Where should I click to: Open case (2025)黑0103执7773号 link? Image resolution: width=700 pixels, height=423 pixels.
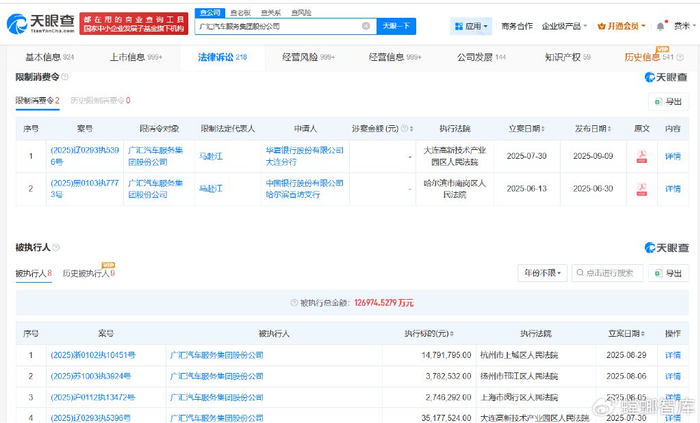(85, 189)
